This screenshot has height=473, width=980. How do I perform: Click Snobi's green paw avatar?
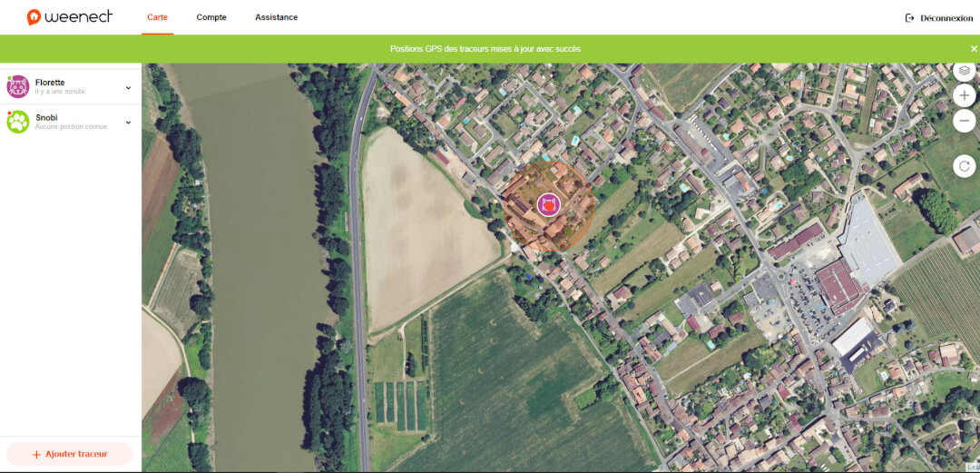point(18,122)
